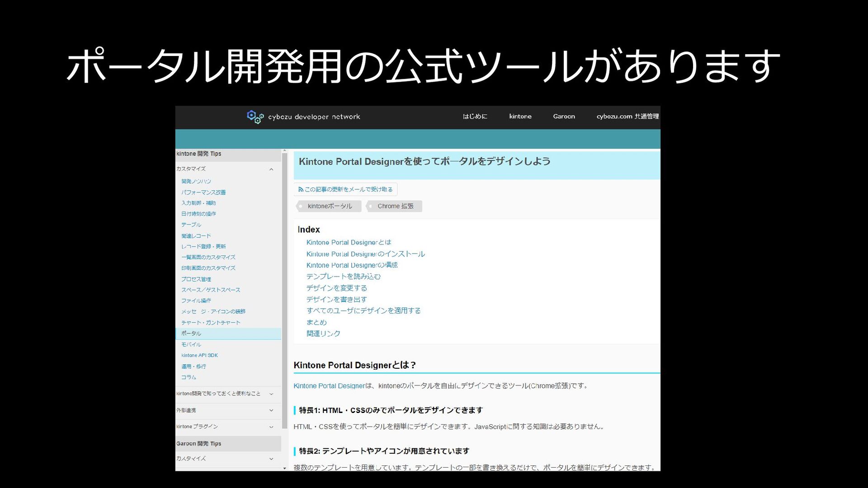Select 開発ノウハウ in sidebar
868x488 pixels.
196,181
